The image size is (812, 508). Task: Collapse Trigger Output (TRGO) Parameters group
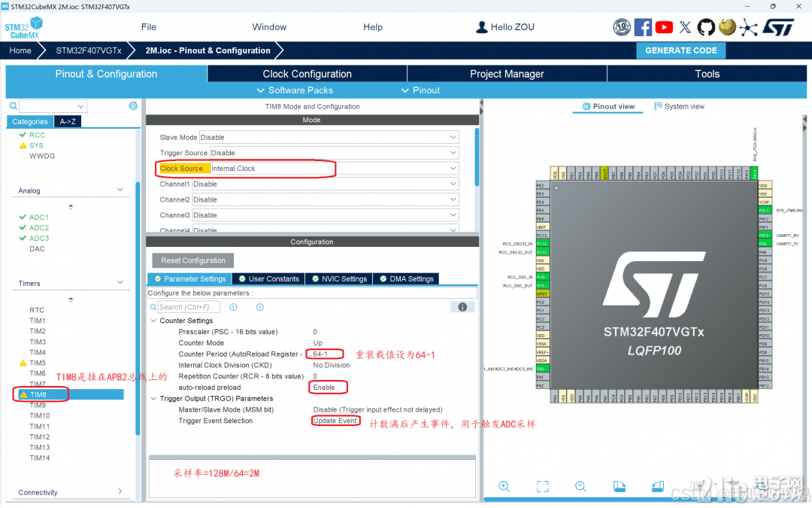pyautogui.click(x=153, y=399)
